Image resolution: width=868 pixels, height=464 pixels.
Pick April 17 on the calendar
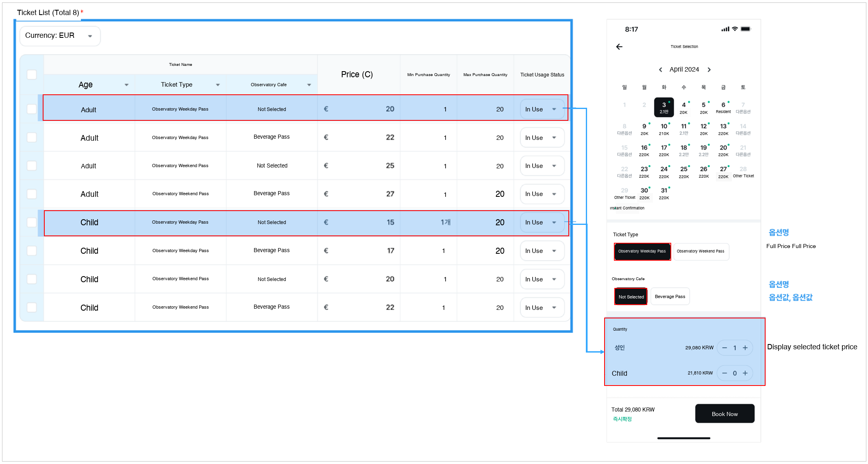[664, 150]
